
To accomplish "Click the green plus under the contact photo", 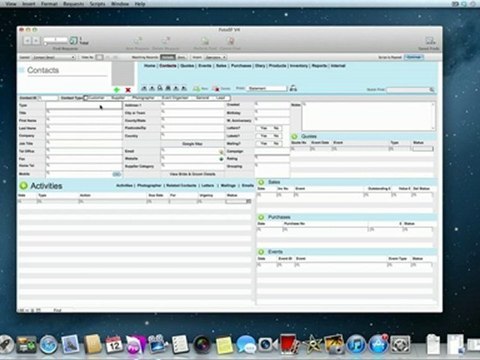I will click(117, 90).
